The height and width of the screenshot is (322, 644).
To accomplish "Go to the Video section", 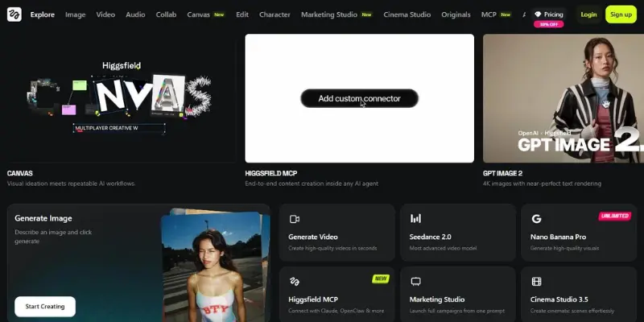I will [x=105, y=14].
